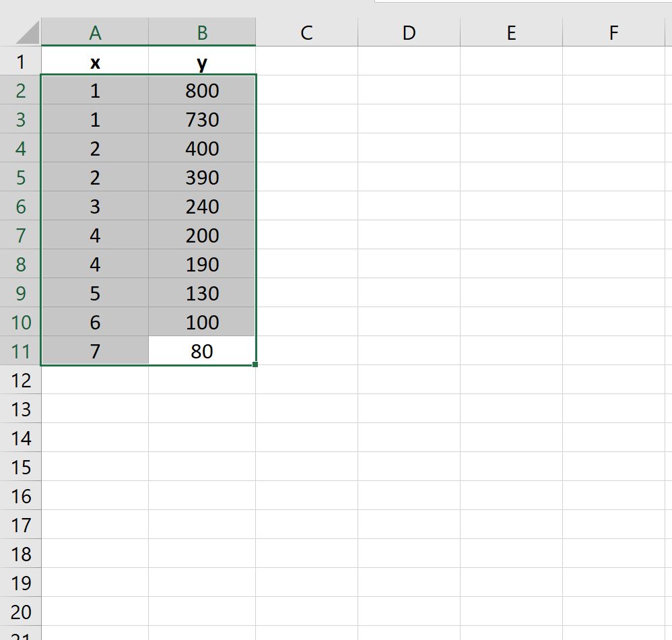Select the cell with value 80
672x640 pixels.
coord(201,350)
